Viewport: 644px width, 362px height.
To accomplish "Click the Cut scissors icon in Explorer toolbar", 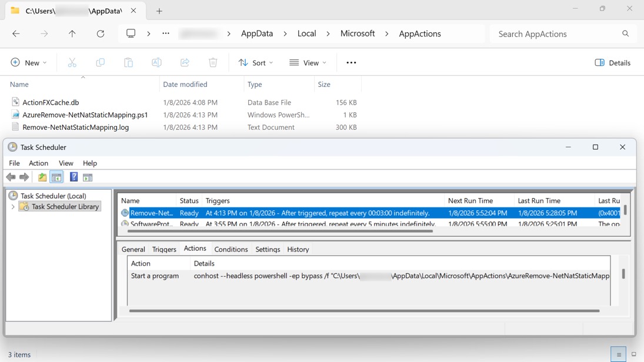I will tap(72, 63).
